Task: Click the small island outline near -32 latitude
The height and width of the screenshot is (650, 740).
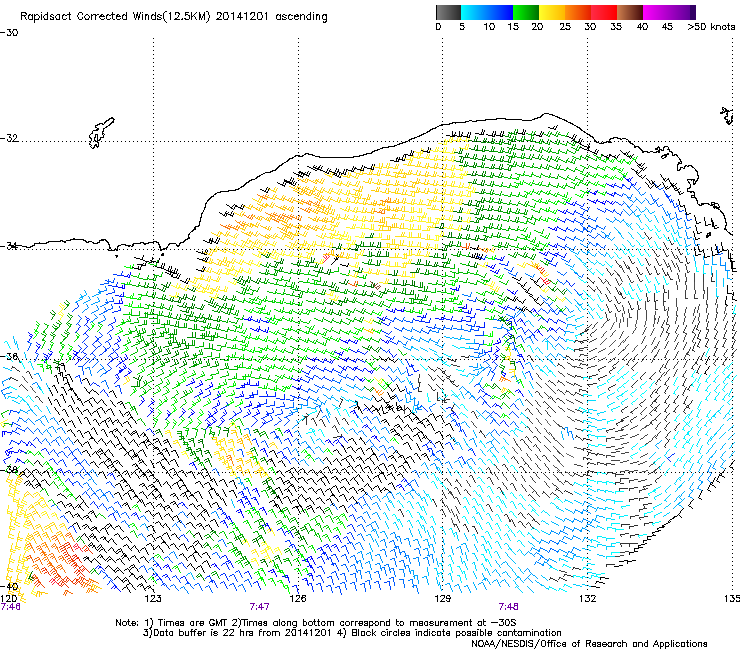Action: pos(101,133)
